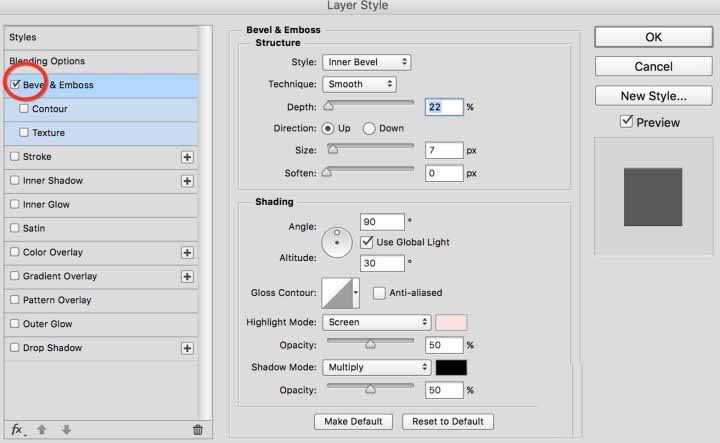Choose Outer Glow from the effects list
The width and height of the screenshot is (720, 443).
click(x=46, y=324)
